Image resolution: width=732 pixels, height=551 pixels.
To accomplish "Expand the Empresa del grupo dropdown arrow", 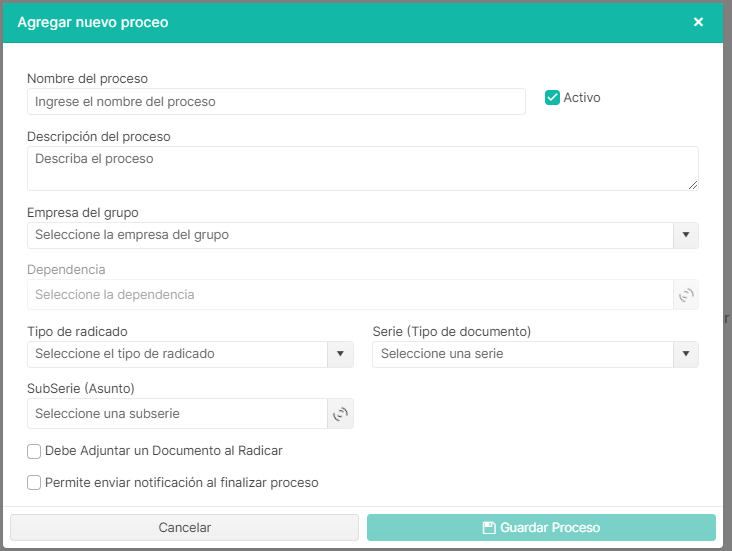I will click(x=686, y=236).
